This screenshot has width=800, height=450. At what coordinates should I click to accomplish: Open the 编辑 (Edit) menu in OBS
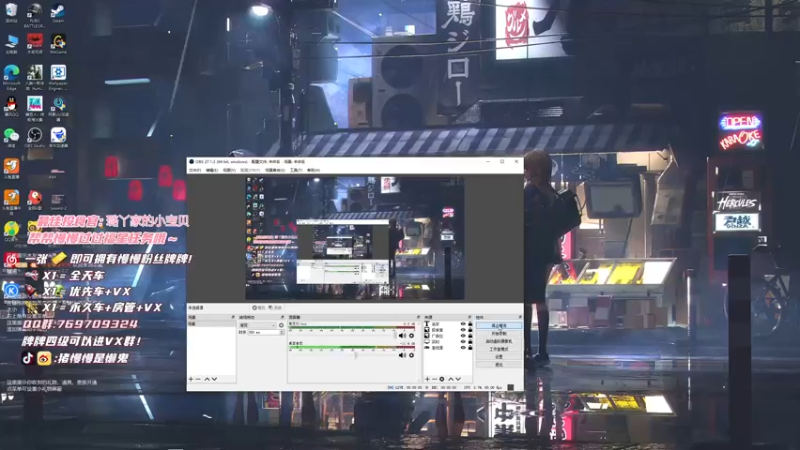pos(212,170)
